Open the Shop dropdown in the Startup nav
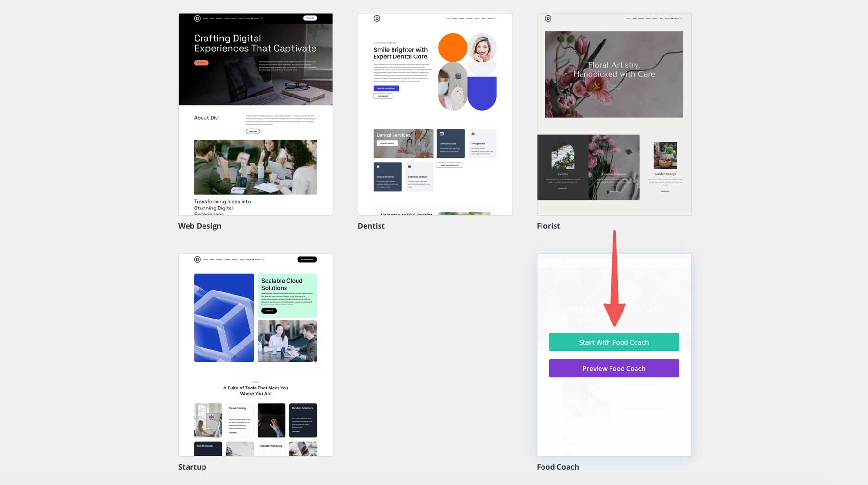 [x=235, y=259]
